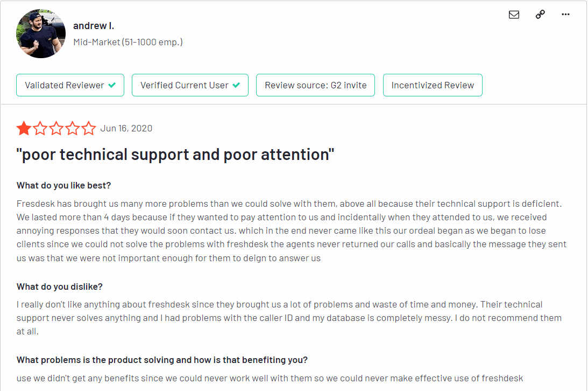This screenshot has width=588, height=391.
Task: Click the review title about poor technical support
Action: (175, 155)
